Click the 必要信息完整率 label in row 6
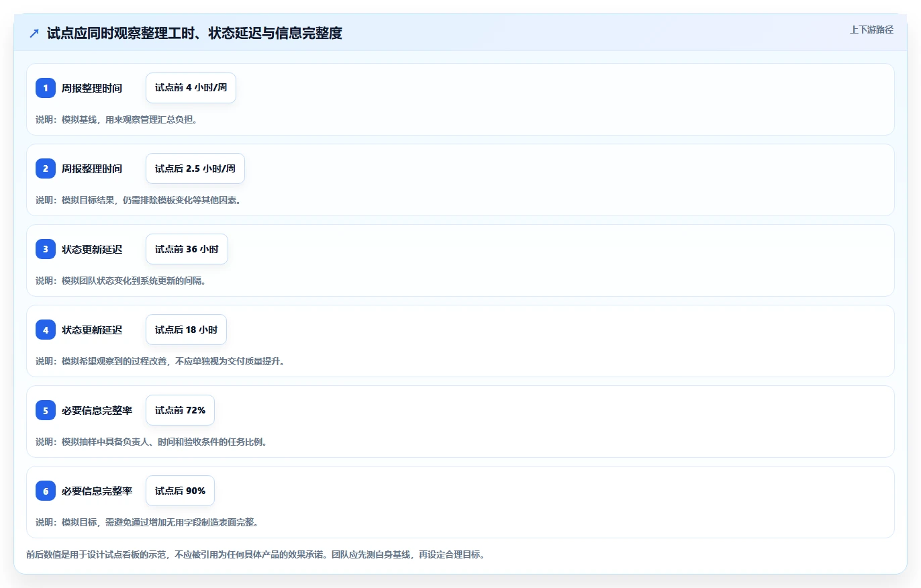921x588 pixels. tap(97, 491)
